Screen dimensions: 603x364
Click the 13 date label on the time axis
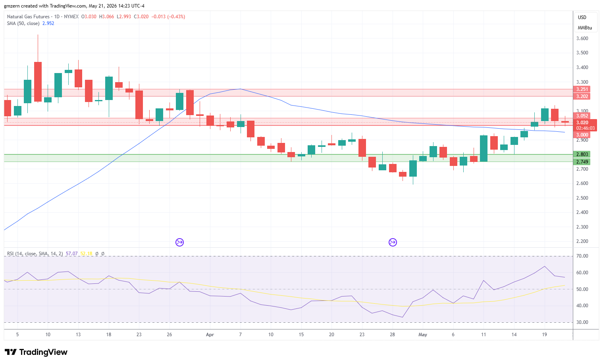coord(78,335)
